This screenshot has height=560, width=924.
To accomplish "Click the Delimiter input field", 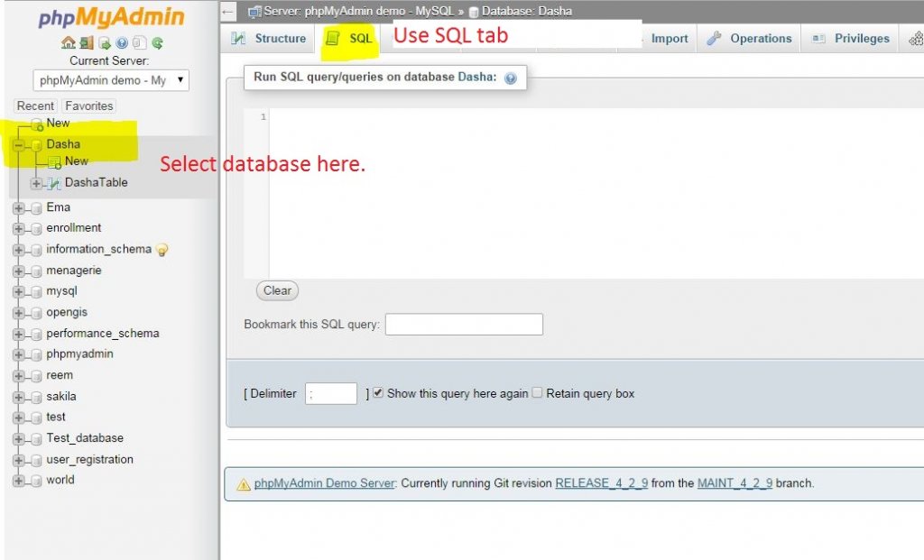I will tap(330, 393).
